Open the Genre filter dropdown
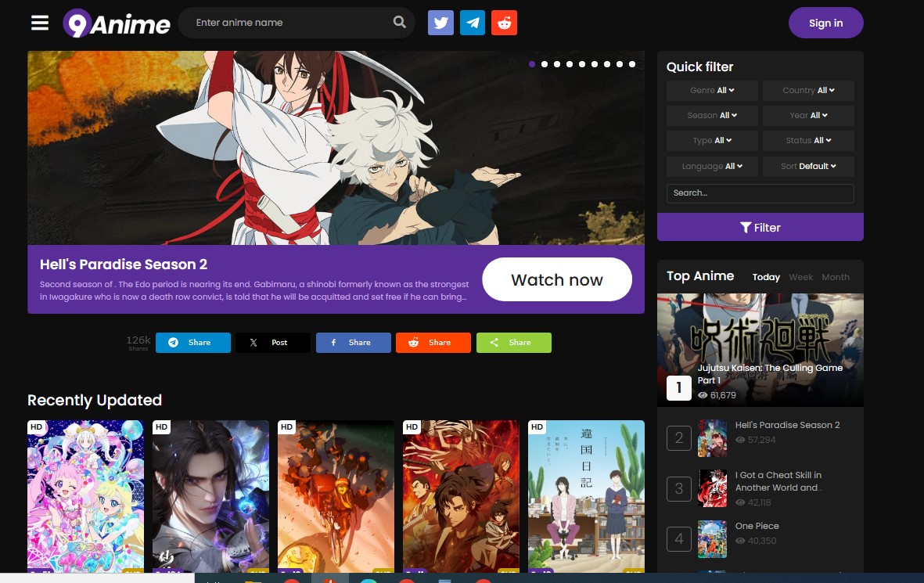 click(x=712, y=90)
